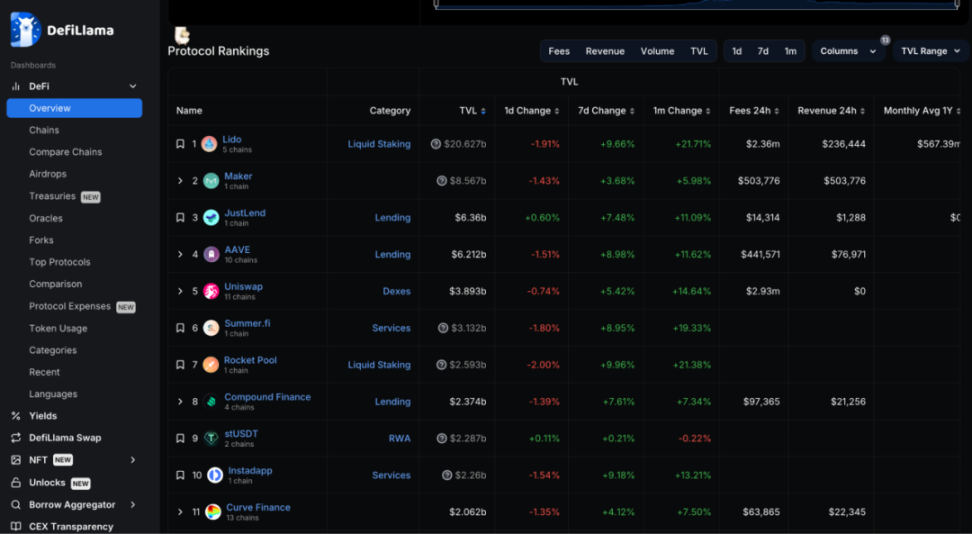
Task: Expand the Uniswap row chevron
Action: (180, 291)
